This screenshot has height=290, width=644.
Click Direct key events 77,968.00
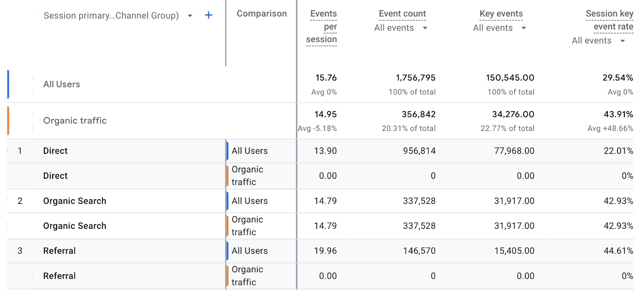coord(514,151)
